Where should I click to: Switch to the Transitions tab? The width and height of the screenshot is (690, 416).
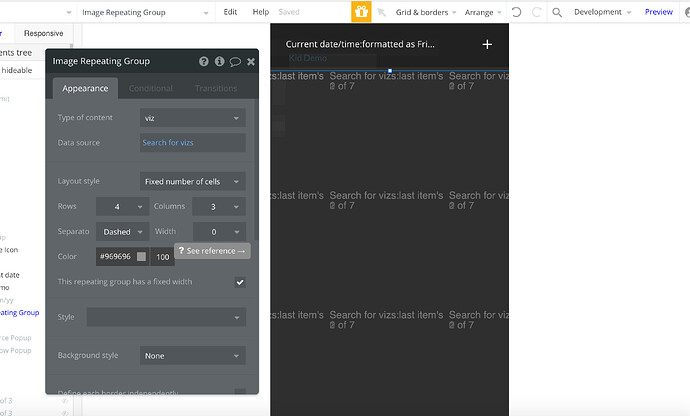tap(216, 88)
